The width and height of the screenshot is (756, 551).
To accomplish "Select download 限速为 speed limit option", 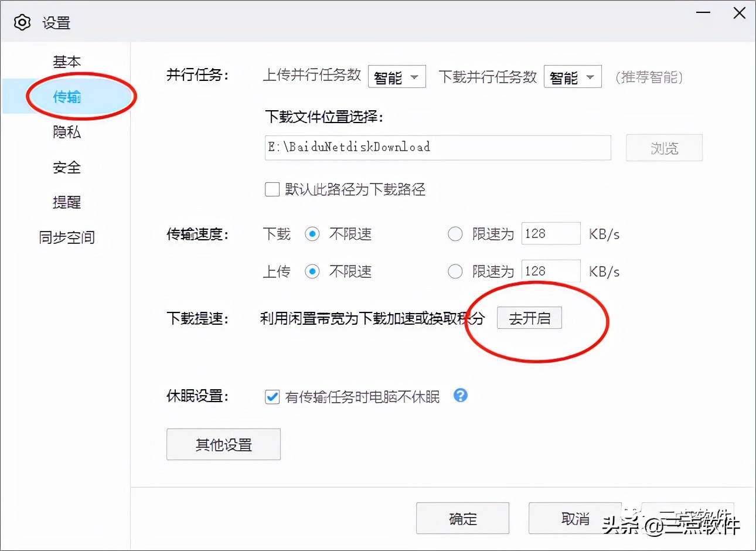I will (x=455, y=234).
